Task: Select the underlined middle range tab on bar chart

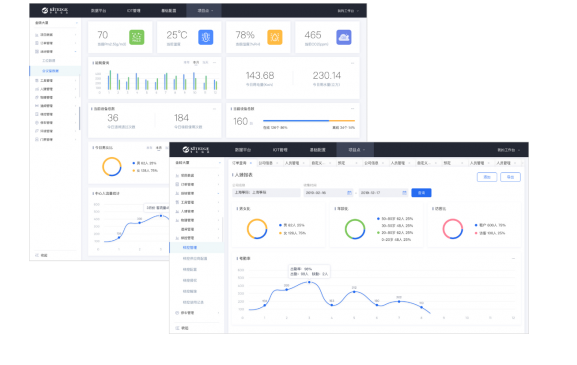Action: pos(196,63)
